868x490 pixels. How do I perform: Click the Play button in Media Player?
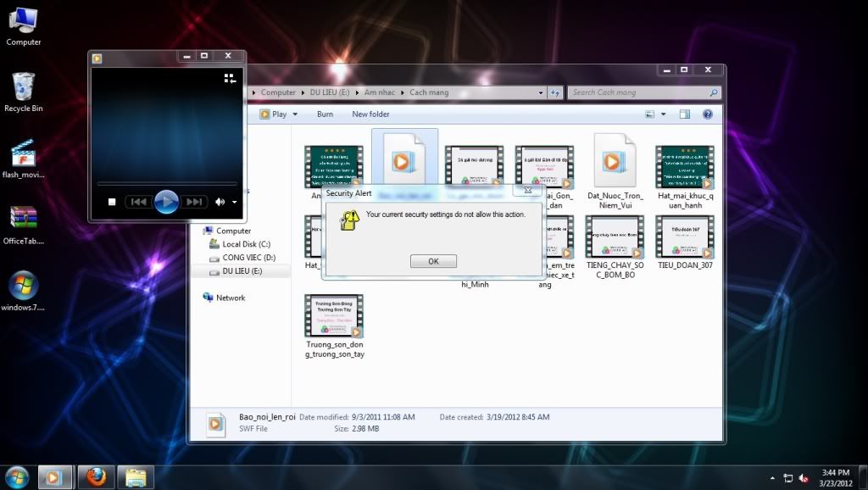click(x=166, y=202)
